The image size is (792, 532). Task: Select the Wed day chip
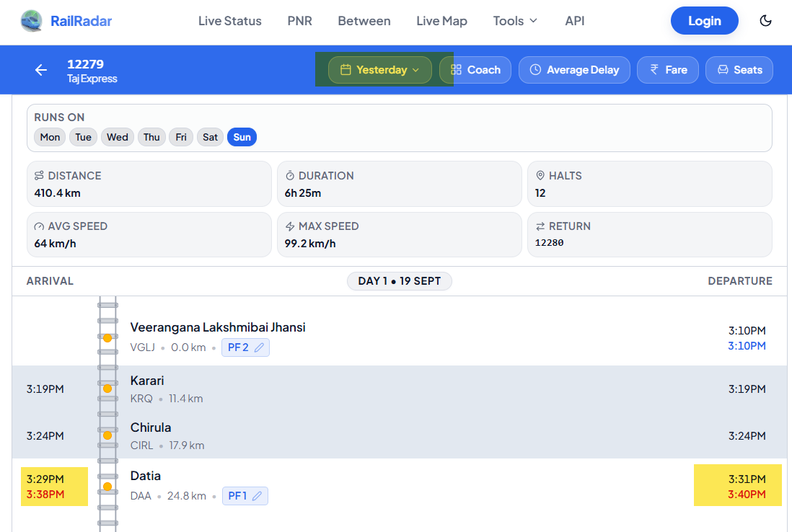coord(117,137)
